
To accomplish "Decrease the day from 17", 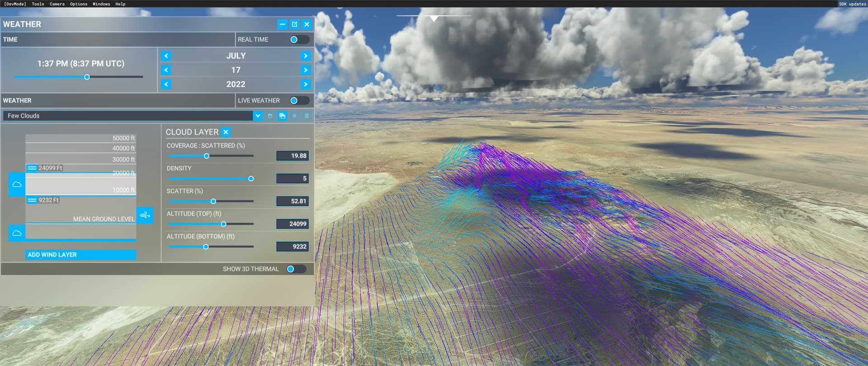I will point(166,70).
